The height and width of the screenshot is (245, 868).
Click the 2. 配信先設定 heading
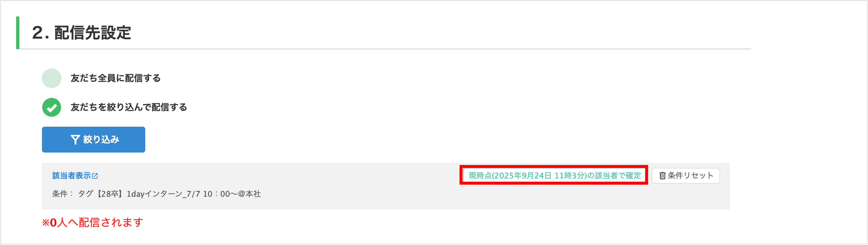click(x=82, y=33)
